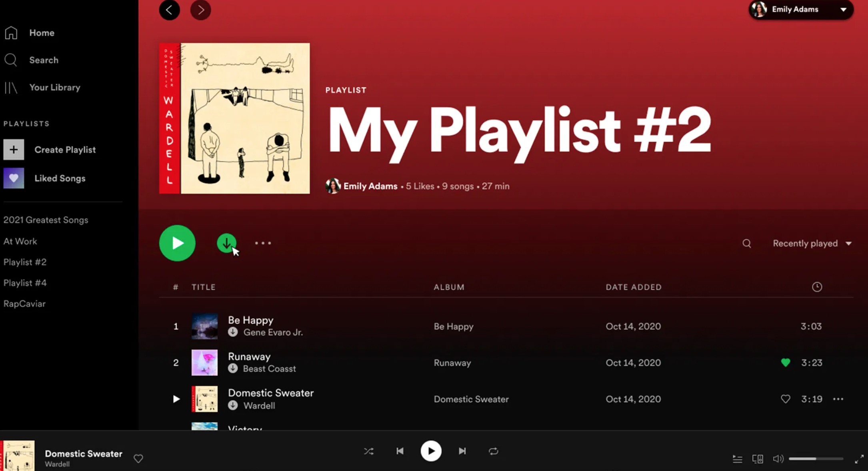The width and height of the screenshot is (868, 471).
Task: Open playlist more options three dots
Action: (263, 243)
